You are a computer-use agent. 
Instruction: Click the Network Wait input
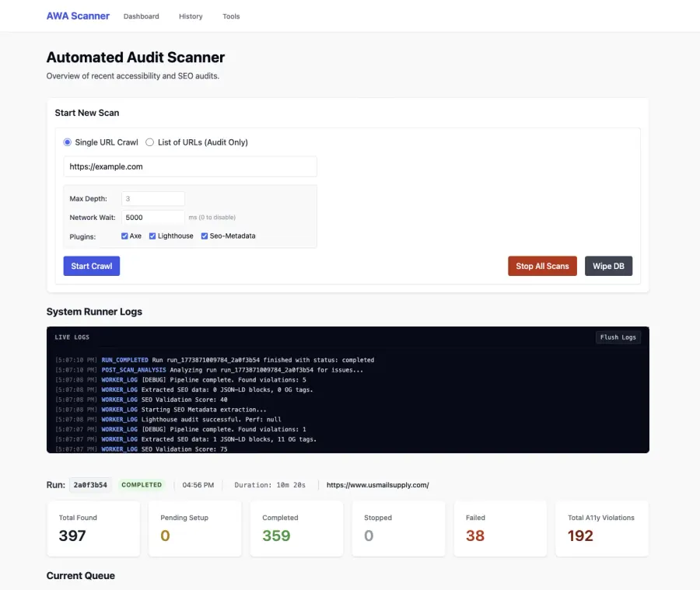pyautogui.click(x=152, y=218)
